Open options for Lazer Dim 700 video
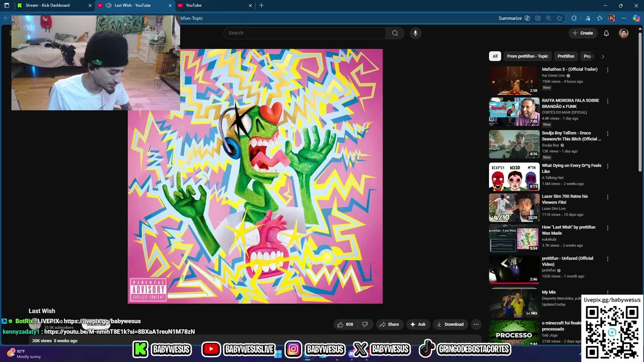 607,197
